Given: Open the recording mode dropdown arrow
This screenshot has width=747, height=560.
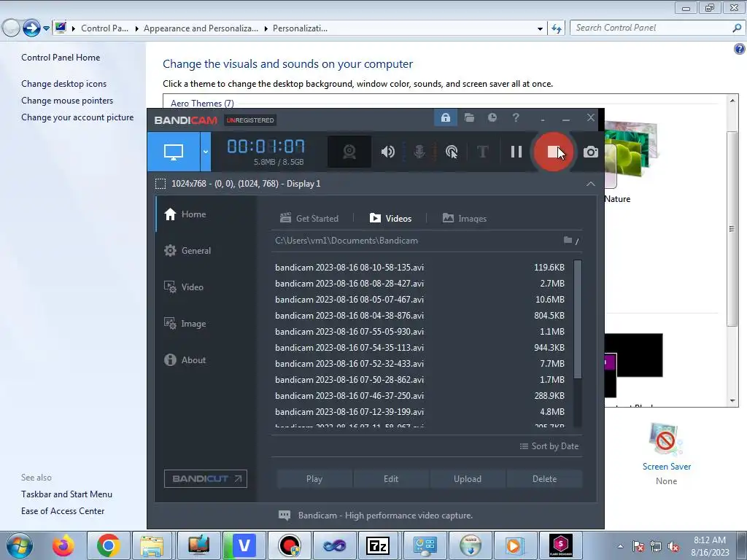Looking at the screenshot, I should (205, 152).
